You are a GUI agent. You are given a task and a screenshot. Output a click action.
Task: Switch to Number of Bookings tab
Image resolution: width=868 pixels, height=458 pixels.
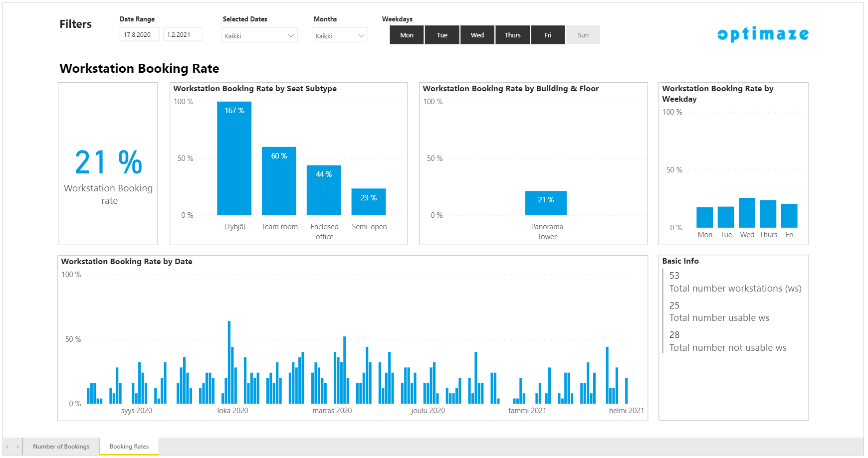(61, 447)
